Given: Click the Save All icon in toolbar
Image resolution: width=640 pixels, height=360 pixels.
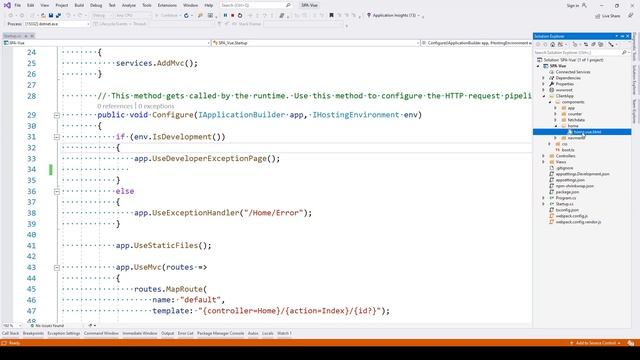Looking at the screenshot, I should click(58, 16).
